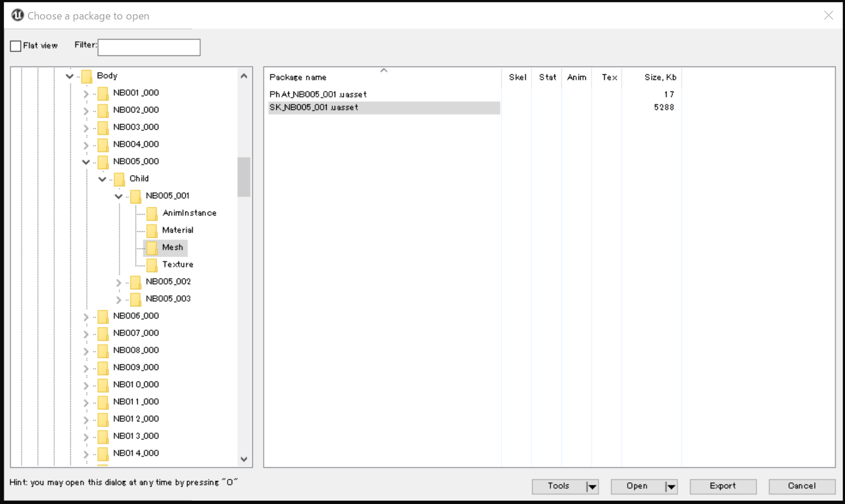Select the NB009_000 folder icon
The height and width of the screenshot is (504, 845).
point(103,368)
